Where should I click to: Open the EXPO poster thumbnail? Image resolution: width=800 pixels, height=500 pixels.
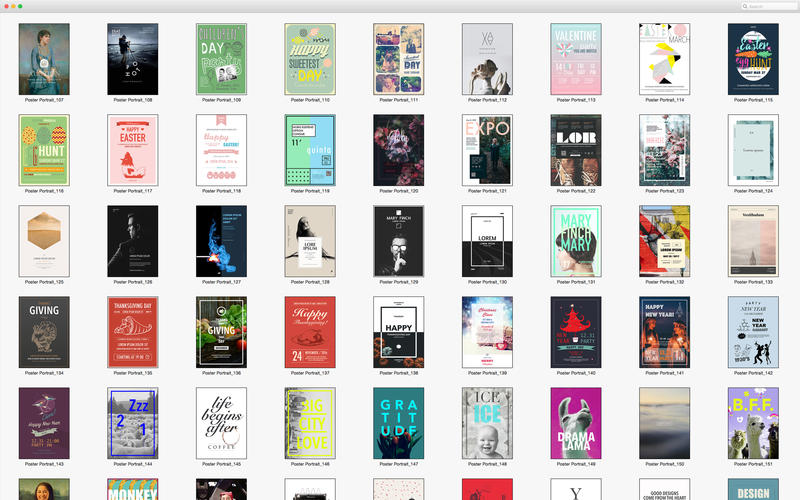click(487, 150)
